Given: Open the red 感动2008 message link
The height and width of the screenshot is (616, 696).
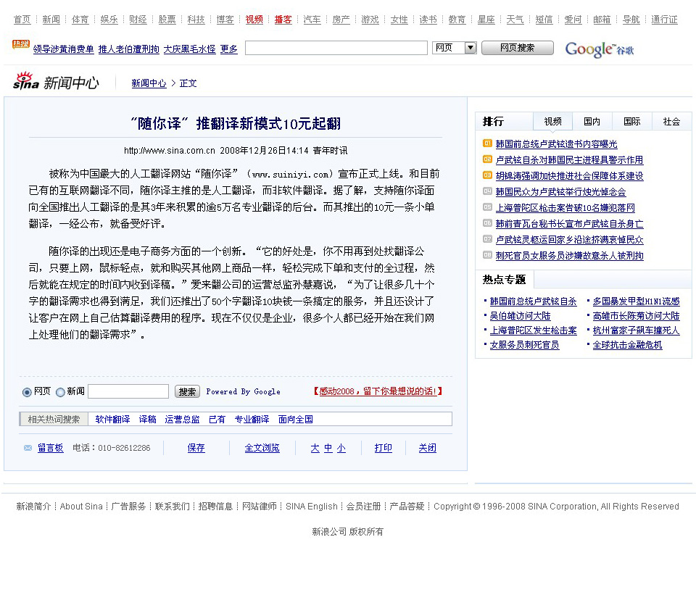Looking at the screenshot, I should coord(378,391).
